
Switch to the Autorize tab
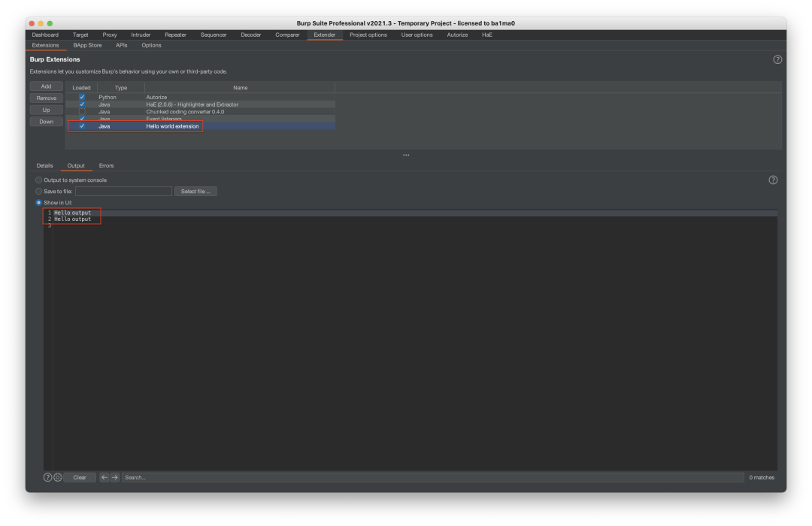tap(457, 35)
